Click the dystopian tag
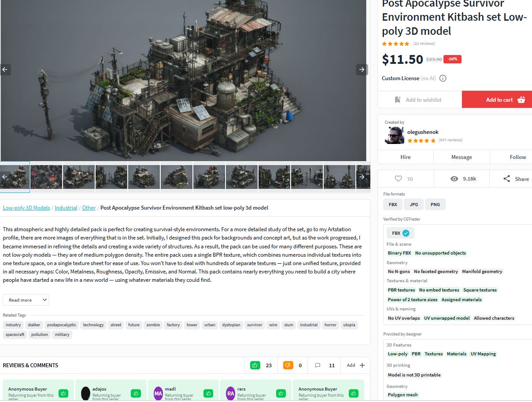The height and width of the screenshot is (402, 532). [231, 325]
